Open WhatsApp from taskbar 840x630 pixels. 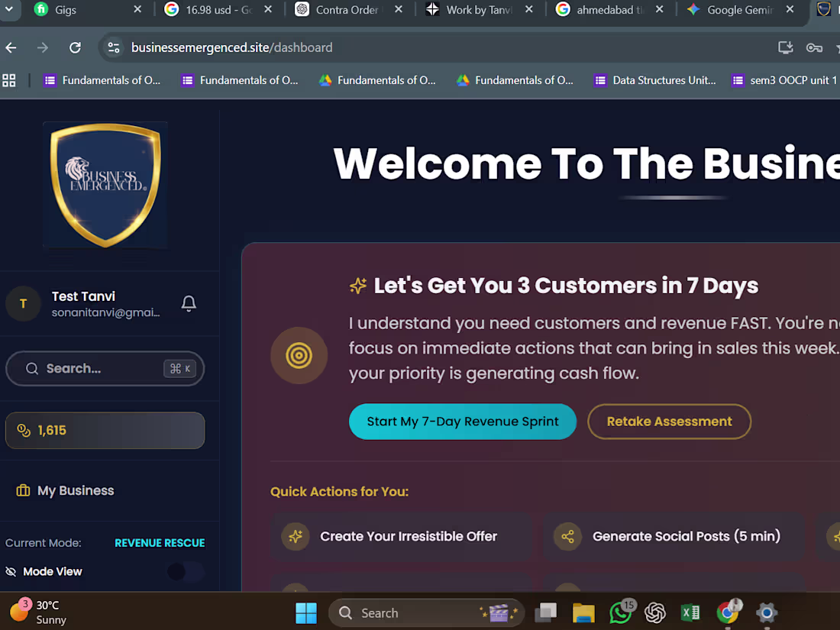(x=620, y=613)
